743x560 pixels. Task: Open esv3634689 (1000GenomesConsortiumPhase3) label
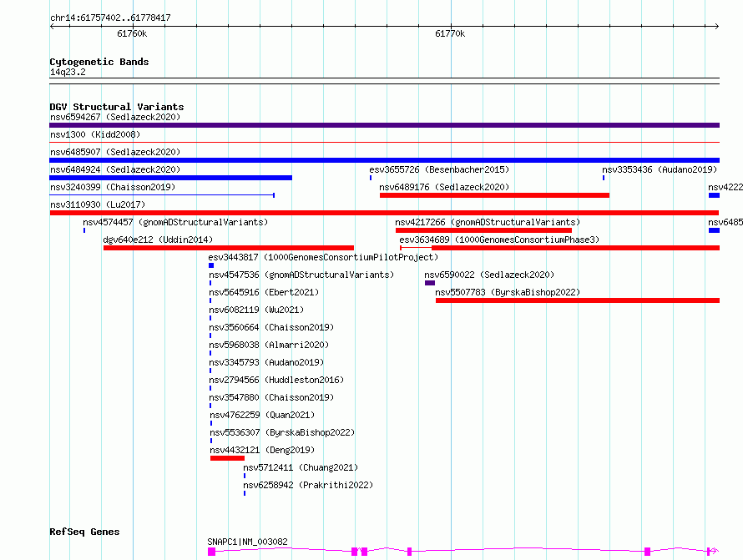(x=499, y=240)
